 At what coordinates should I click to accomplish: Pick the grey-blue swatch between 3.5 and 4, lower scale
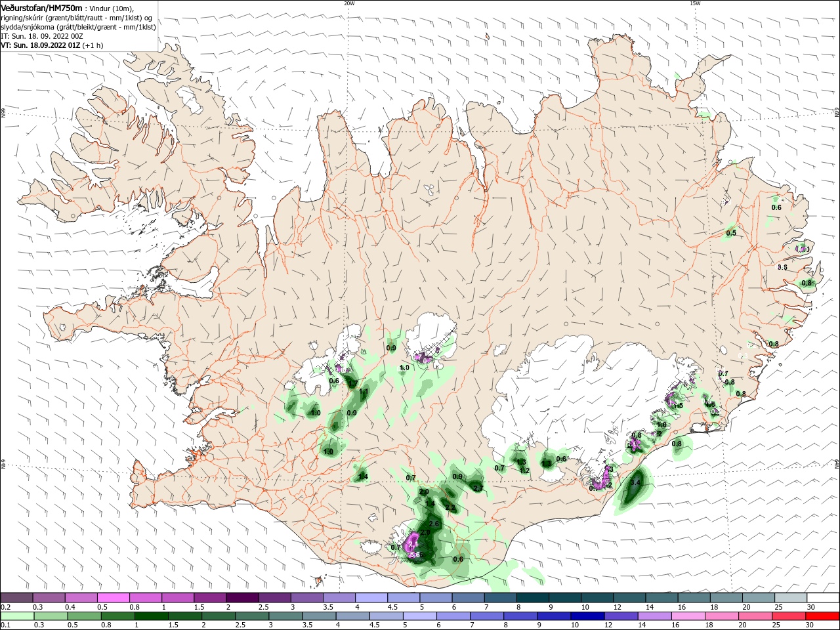point(318,616)
